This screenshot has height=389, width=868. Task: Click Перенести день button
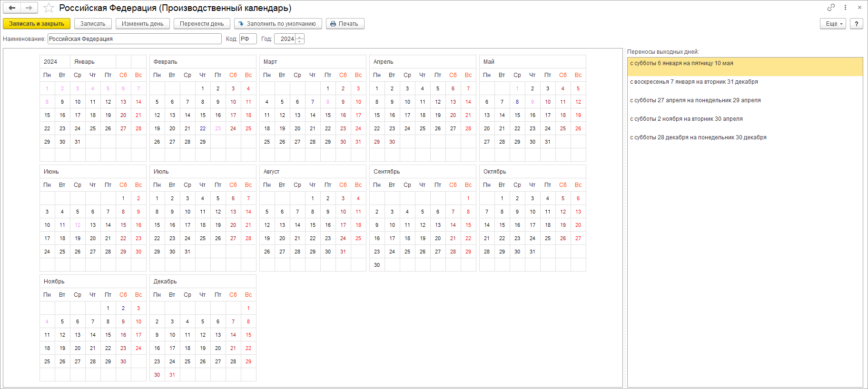pos(202,24)
